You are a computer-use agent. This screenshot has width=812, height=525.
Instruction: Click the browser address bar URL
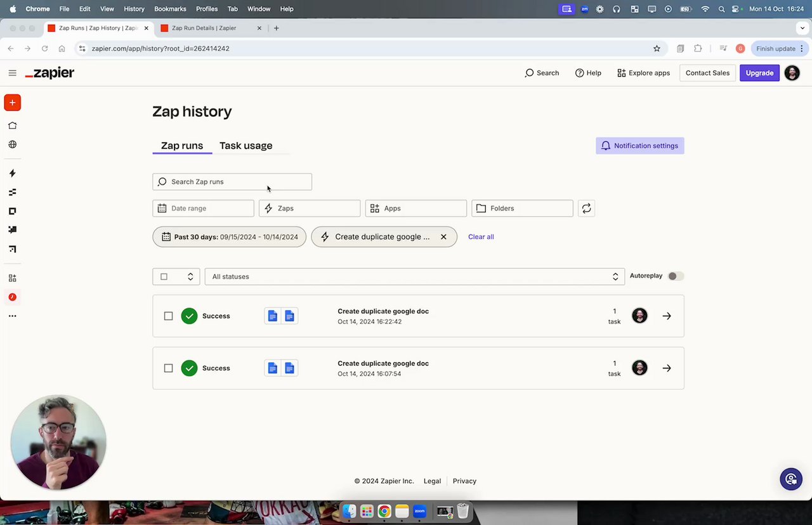[x=160, y=48]
